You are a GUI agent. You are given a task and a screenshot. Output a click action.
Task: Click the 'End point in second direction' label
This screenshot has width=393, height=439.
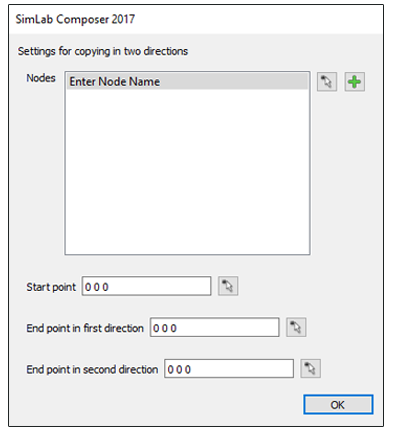92,370
